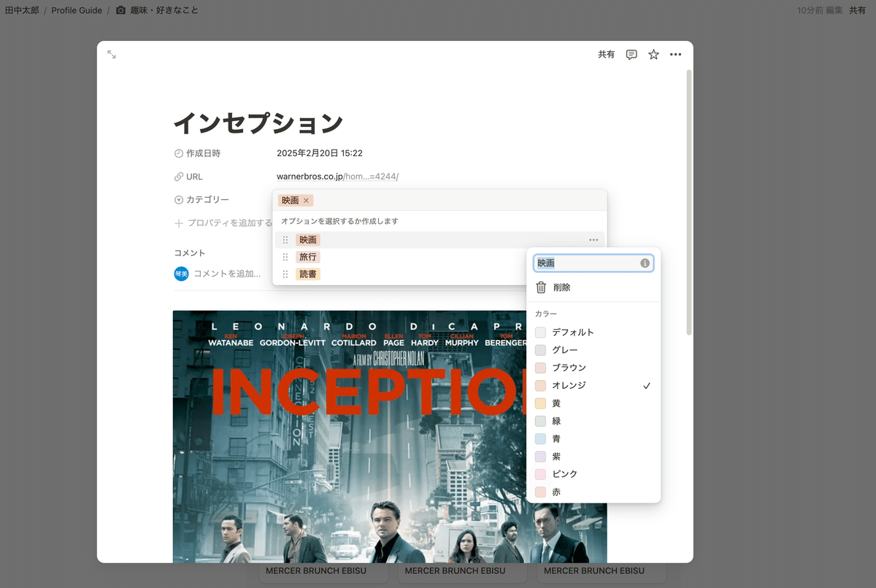The image size is (876, 588).
Task: Click the URL property link icon
Action: [179, 177]
